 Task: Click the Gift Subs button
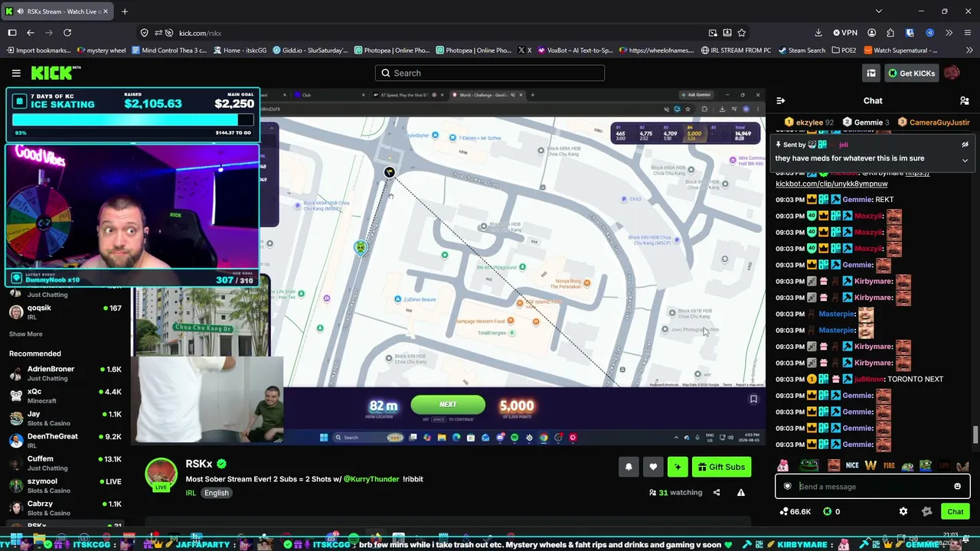[721, 467]
